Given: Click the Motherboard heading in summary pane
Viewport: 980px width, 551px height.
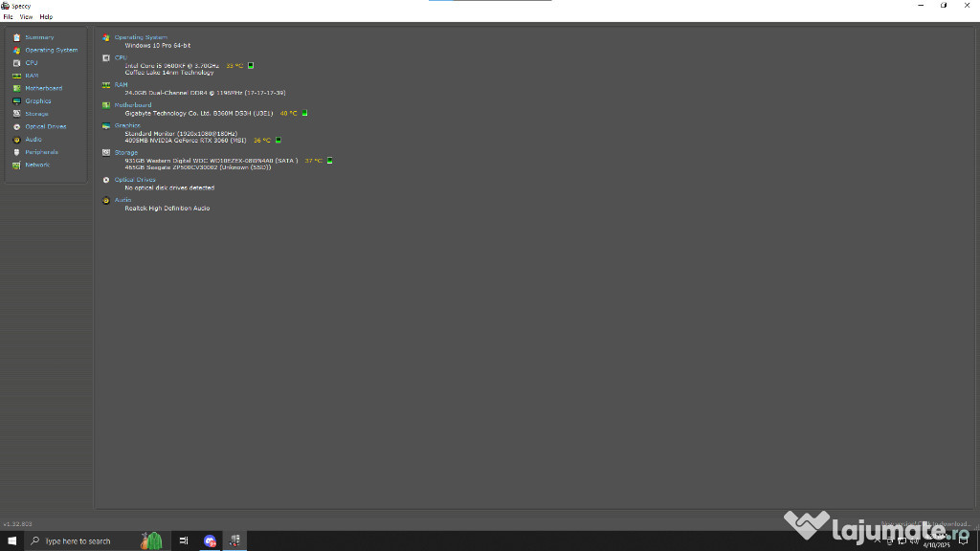Looking at the screenshot, I should [133, 105].
